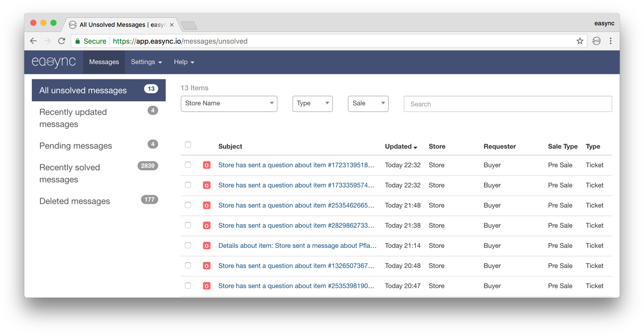
Task: Expand the Settings menu
Action: tap(147, 62)
